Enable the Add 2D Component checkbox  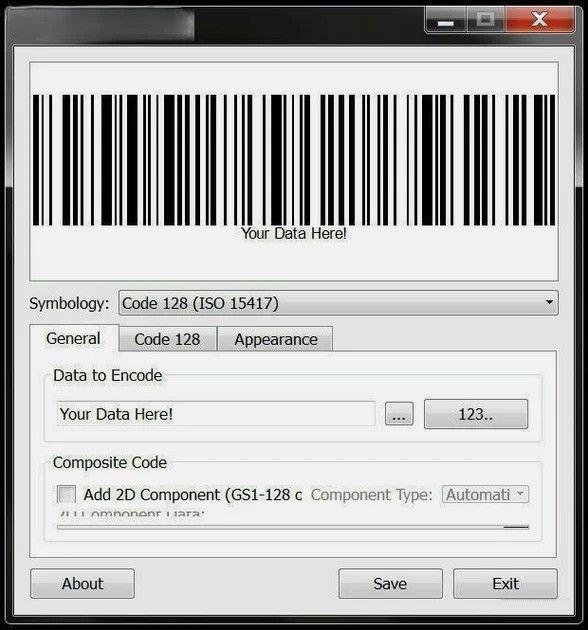point(66,494)
